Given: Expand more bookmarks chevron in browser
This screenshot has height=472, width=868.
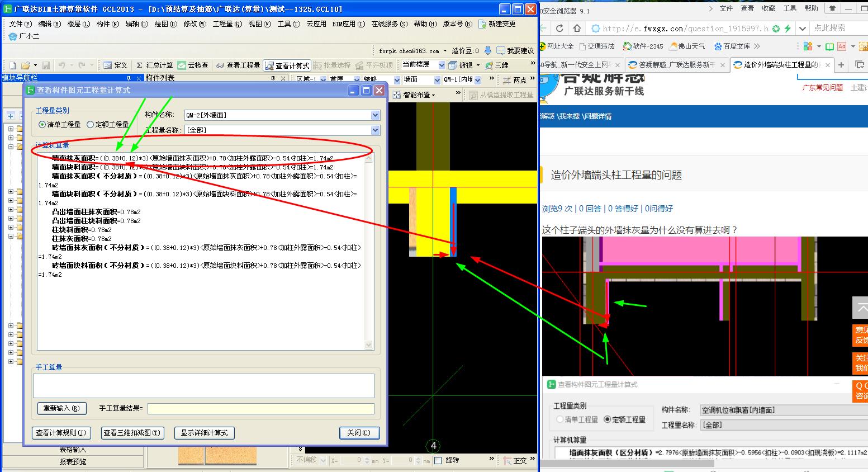Looking at the screenshot, I should [x=757, y=46].
